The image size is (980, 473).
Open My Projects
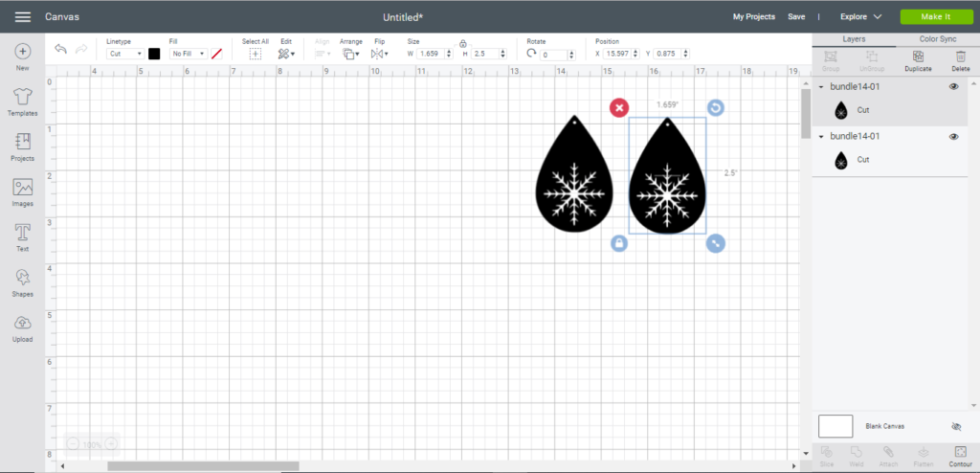tap(754, 17)
